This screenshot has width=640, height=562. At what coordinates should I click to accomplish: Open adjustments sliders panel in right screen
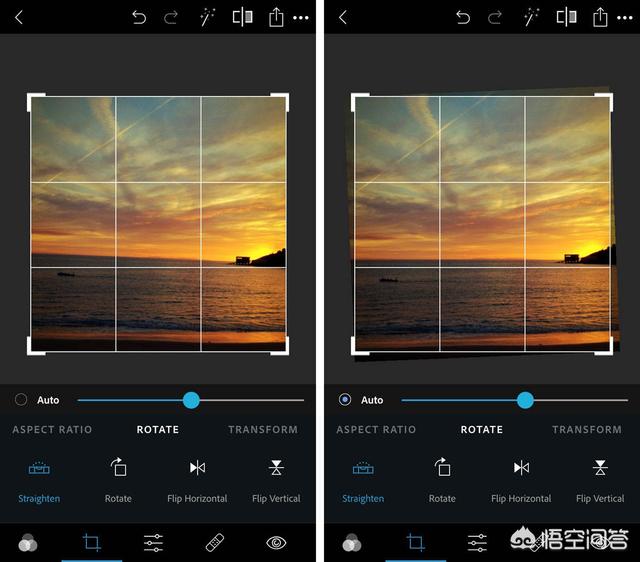pyautogui.click(x=478, y=543)
